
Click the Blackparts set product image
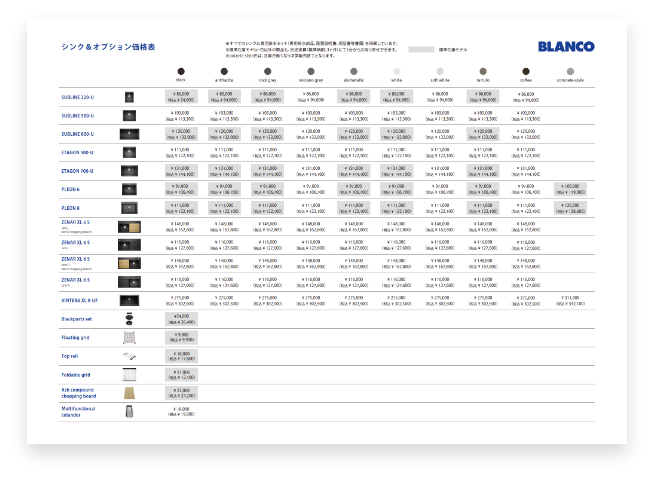(x=129, y=319)
